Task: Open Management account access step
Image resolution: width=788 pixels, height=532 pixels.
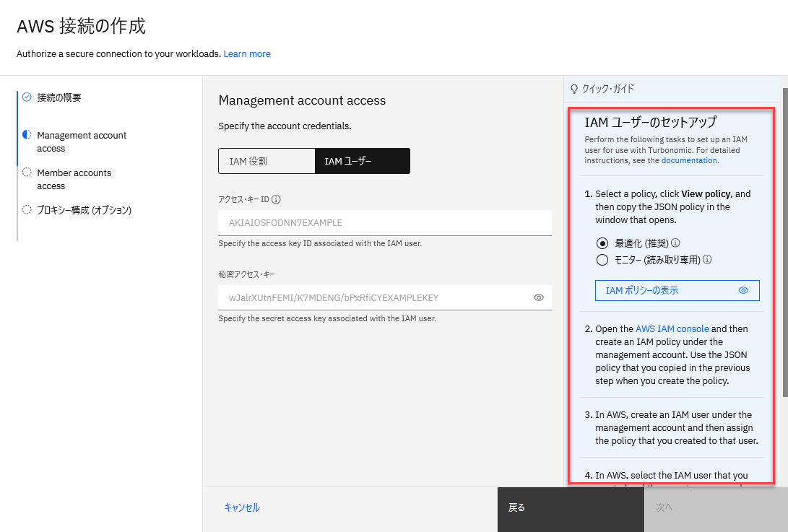Action: pyautogui.click(x=82, y=141)
